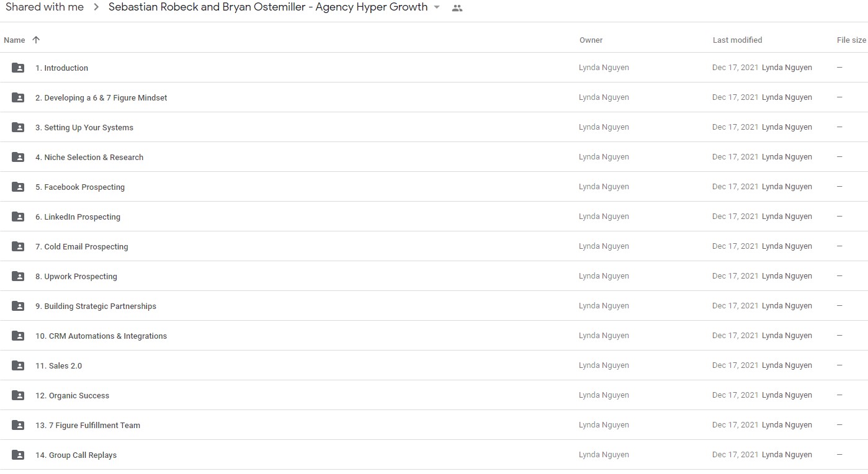Click folder icon beside Niche Selection & Research

tap(18, 157)
